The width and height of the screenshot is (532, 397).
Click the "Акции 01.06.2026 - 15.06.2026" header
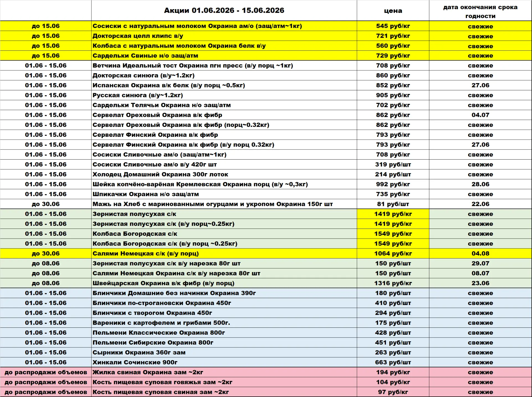point(224,11)
